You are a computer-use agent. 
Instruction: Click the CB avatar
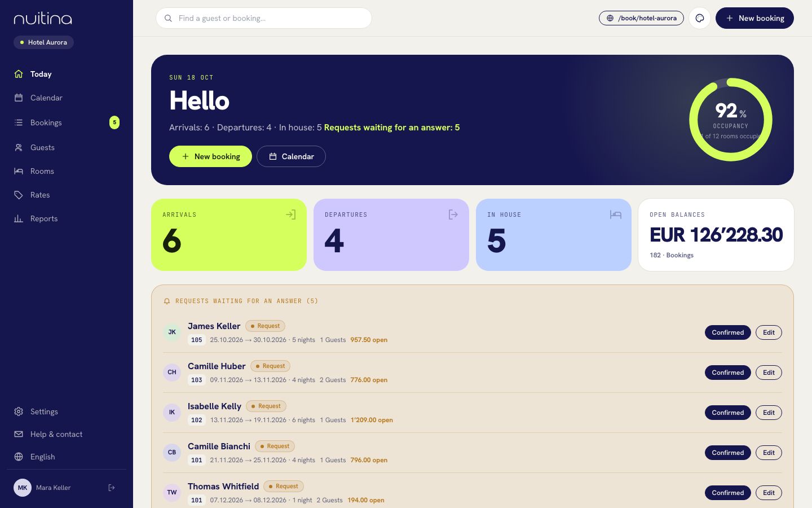click(x=172, y=453)
